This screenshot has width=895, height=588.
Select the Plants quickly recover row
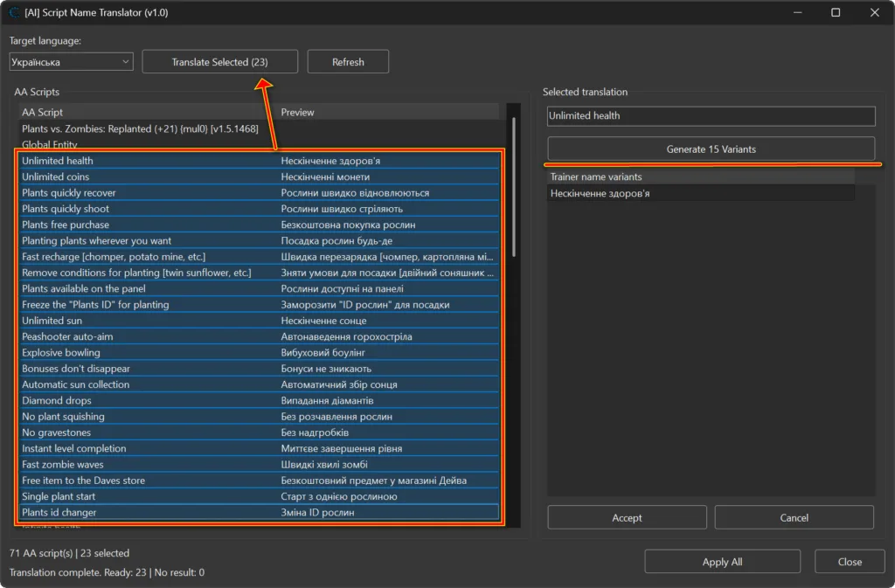(259, 193)
